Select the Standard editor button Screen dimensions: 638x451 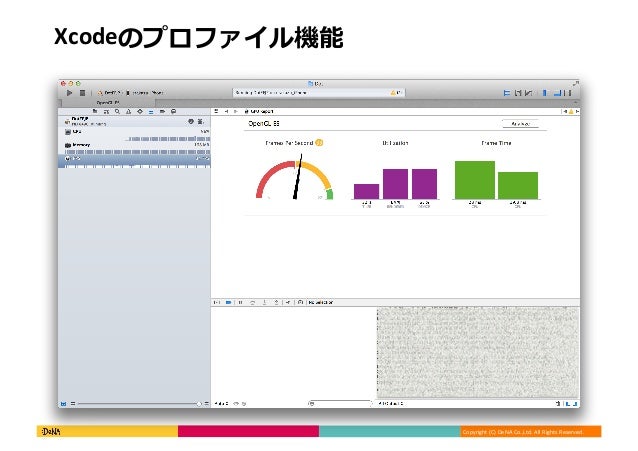tap(507, 93)
